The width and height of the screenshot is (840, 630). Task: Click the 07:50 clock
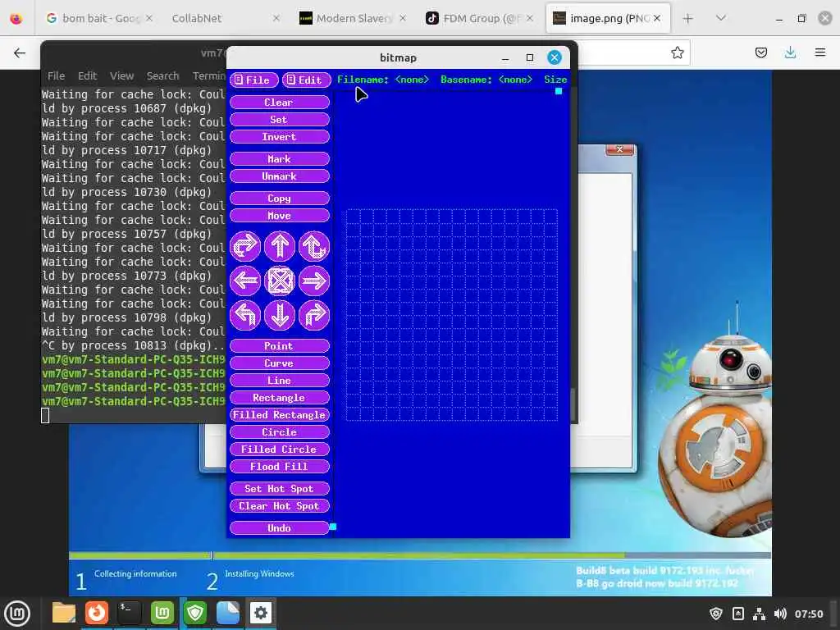pos(808,614)
